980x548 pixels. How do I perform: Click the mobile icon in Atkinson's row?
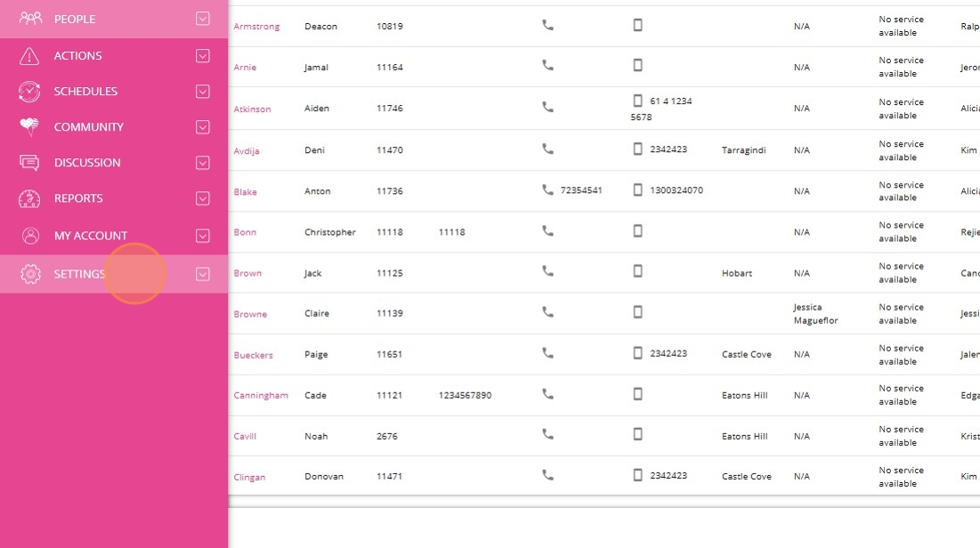[x=637, y=101]
